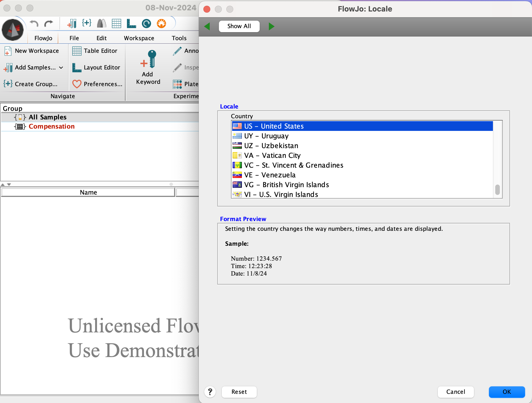Click the orange starburst toolbar icon

(x=161, y=23)
